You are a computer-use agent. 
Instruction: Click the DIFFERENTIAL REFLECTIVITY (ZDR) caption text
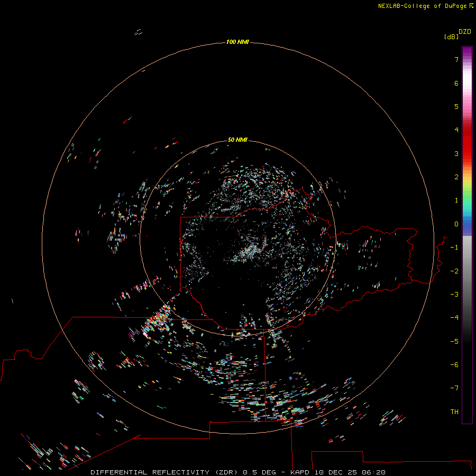point(165,472)
